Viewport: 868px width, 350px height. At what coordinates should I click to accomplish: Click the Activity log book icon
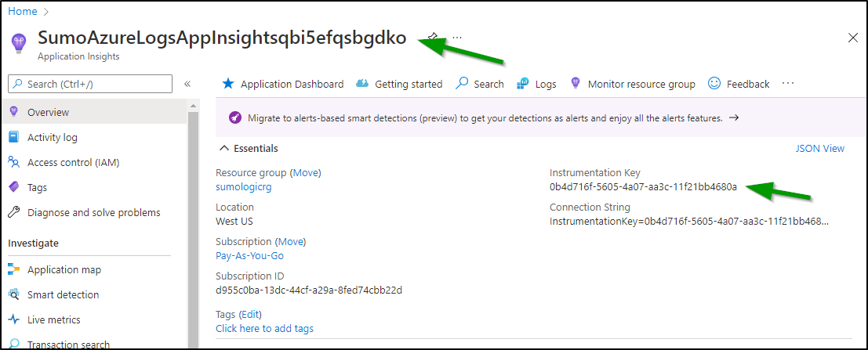point(14,137)
